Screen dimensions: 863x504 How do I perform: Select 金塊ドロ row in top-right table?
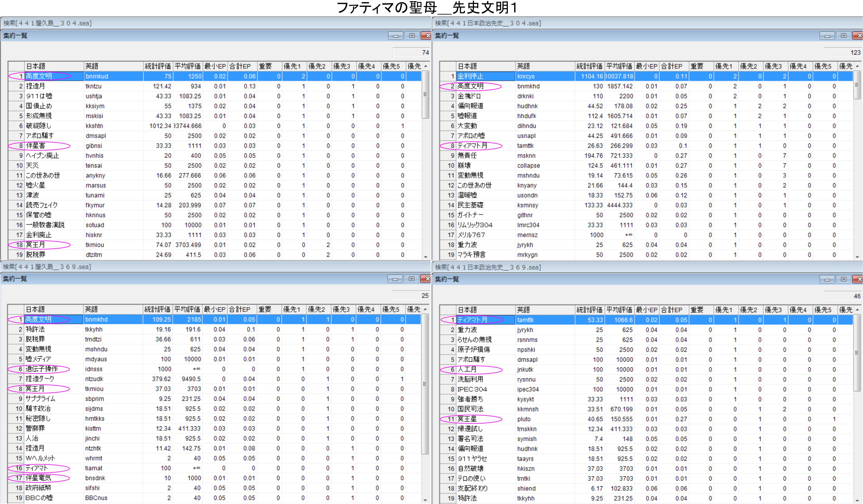469,96
